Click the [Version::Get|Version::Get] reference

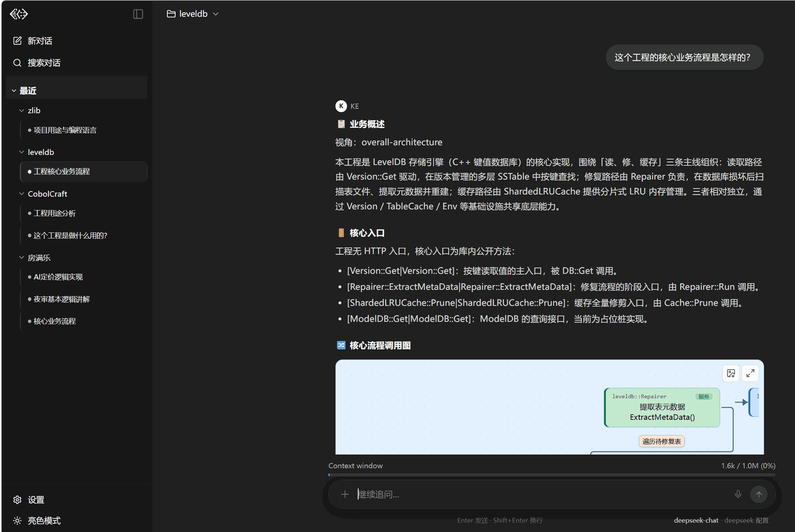click(401, 271)
